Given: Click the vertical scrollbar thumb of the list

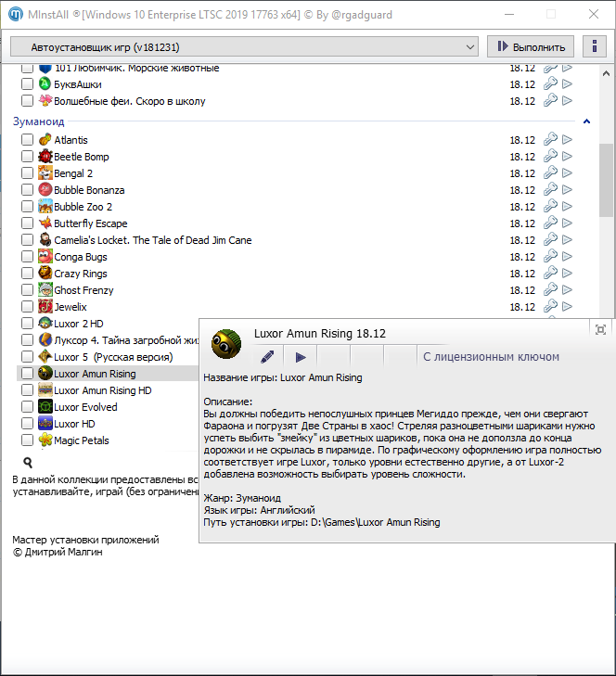Looking at the screenshot, I should pyautogui.click(x=606, y=180).
